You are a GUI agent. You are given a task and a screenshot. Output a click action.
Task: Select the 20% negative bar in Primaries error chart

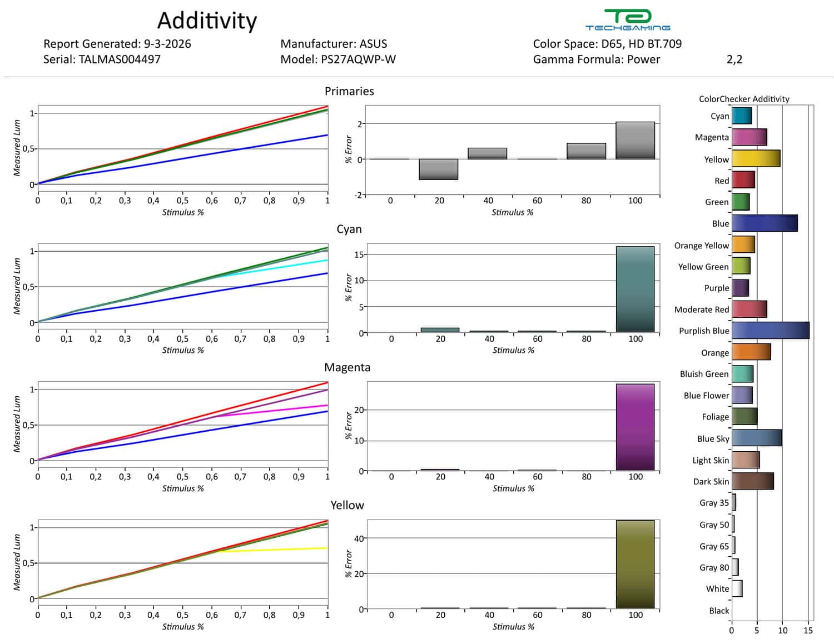439,169
